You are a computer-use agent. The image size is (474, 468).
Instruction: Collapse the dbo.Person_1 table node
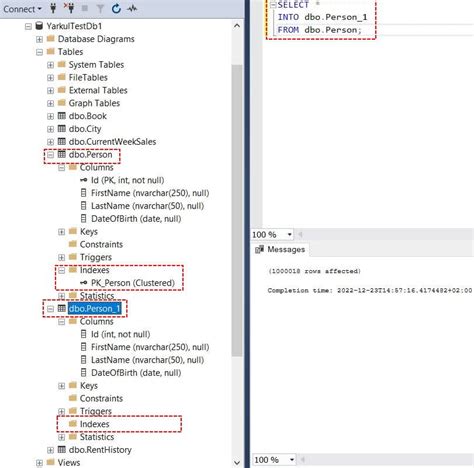[x=50, y=309]
